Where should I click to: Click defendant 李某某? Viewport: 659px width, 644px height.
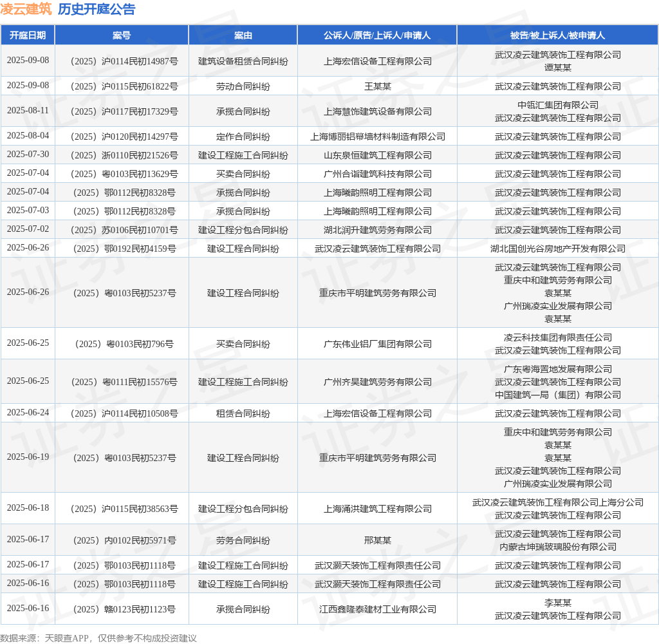pos(558,603)
